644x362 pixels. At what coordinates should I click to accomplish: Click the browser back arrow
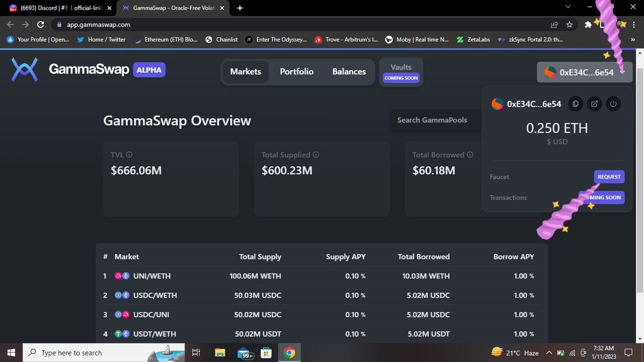[x=11, y=25]
